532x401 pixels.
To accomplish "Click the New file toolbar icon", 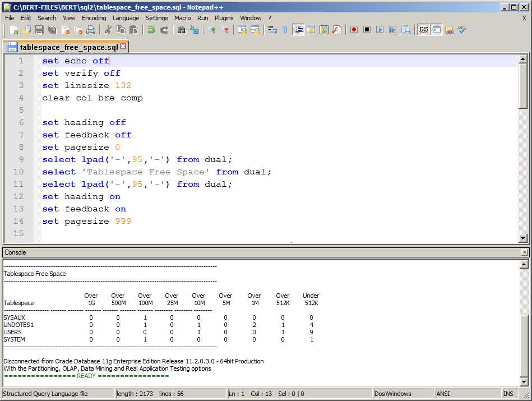I will tap(13, 30).
